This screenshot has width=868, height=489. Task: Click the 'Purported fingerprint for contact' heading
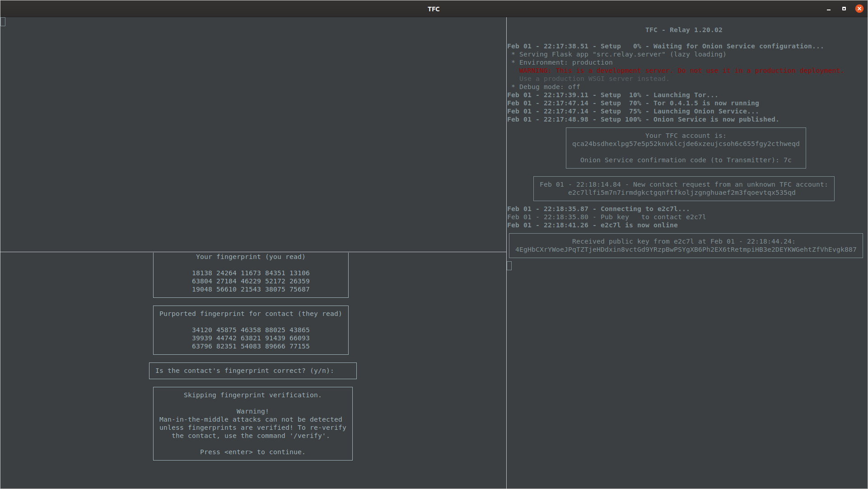point(250,314)
